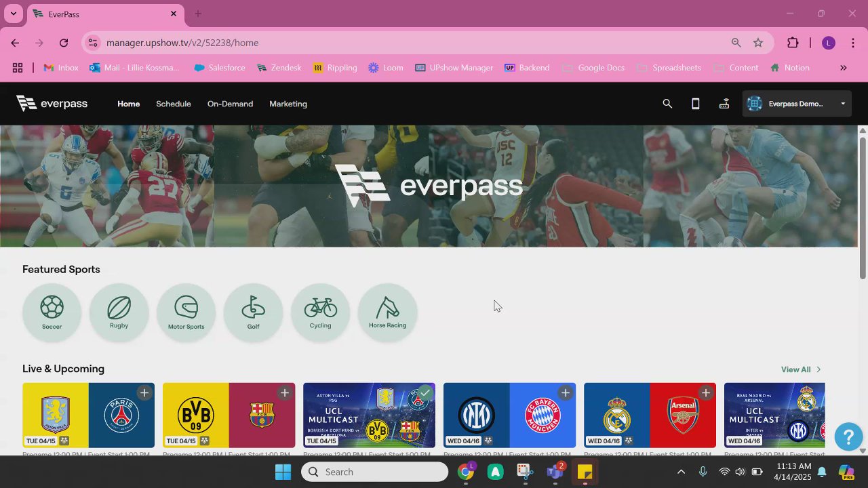Open the notifications bell in system tray
Image resolution: width=868 pixels, height=488 pixels.
click(x=822, y=472)
